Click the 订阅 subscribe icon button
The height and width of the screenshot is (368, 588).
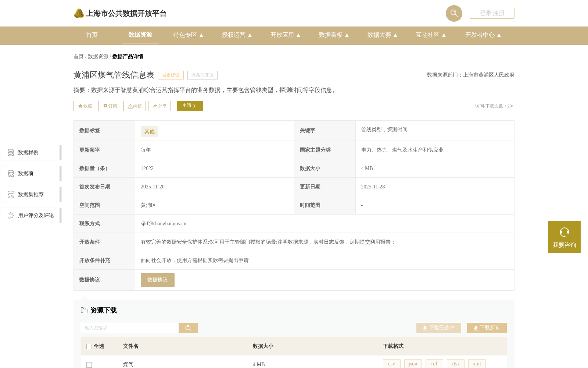pyautogui.click(x=110, y=106)
